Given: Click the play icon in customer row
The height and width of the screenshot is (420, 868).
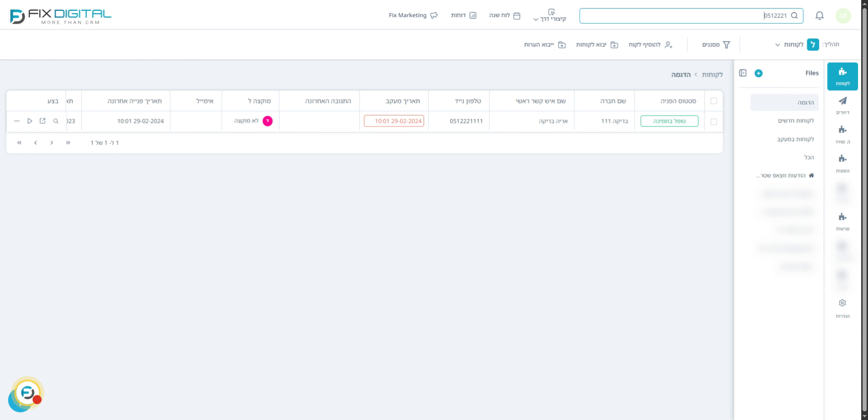Looking at the screenshot, I should (x=30, y=121).
